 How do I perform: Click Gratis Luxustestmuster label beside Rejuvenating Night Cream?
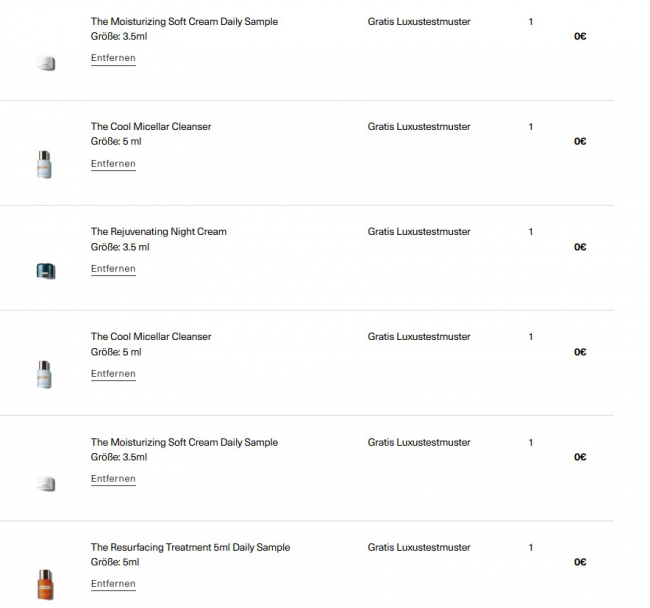click(x=418, y=232)
